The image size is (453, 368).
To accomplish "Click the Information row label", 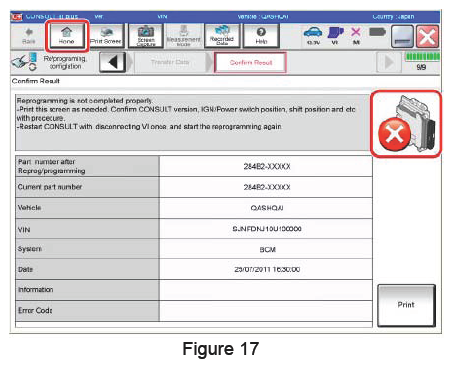I will 36,290.
